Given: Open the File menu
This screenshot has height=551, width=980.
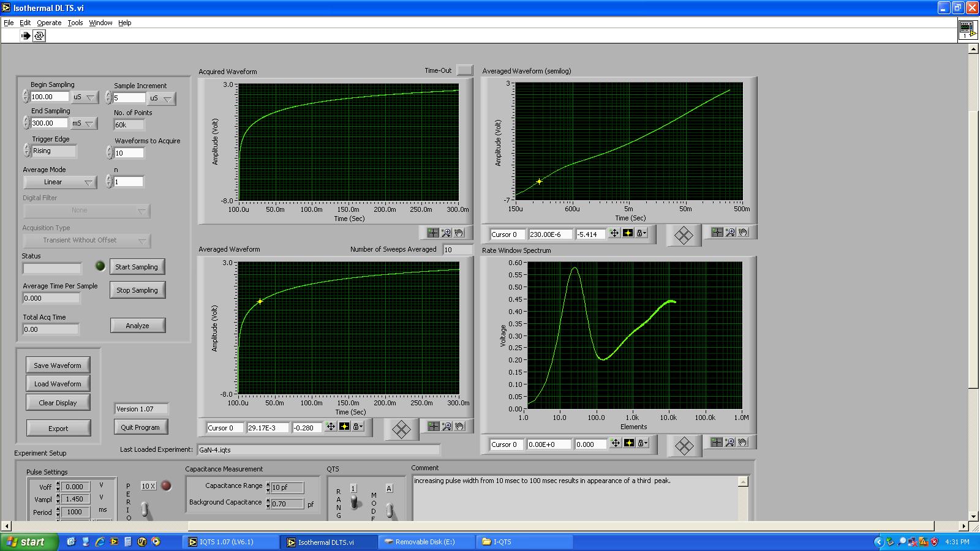Looking at the screenshot, I should pyautogui.click(x=9, y=23).
